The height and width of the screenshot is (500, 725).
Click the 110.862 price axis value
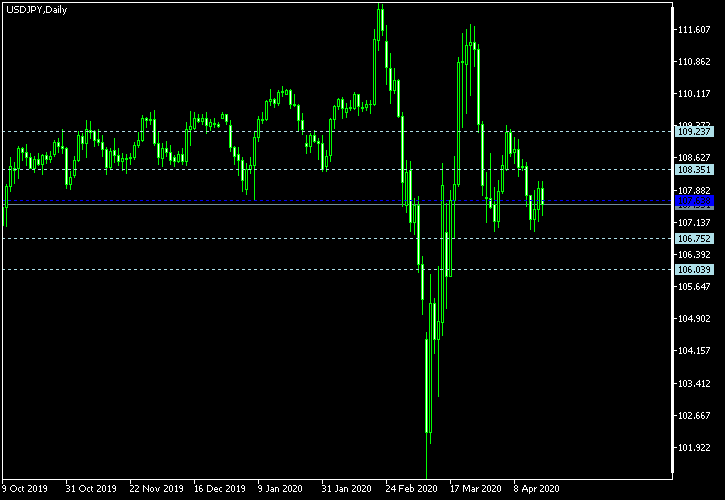point(694,62)
